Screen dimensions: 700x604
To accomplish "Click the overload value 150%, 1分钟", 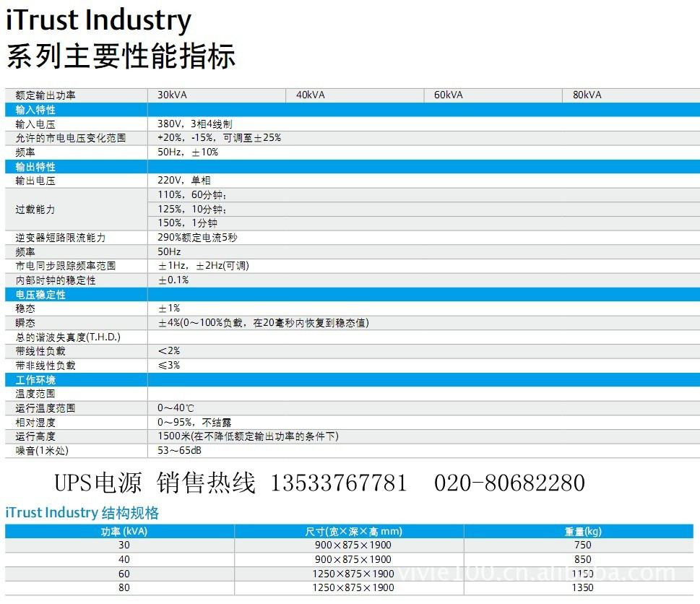I will click(188, 223).
